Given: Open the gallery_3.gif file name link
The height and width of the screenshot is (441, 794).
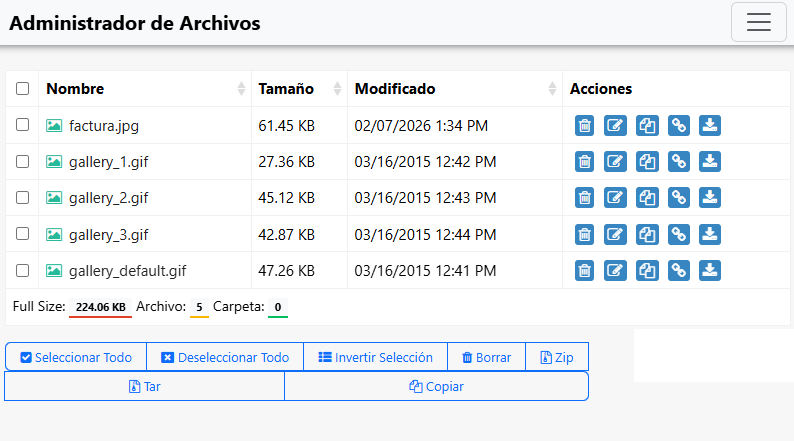Looking at the screenshot, I should point(108,234).
